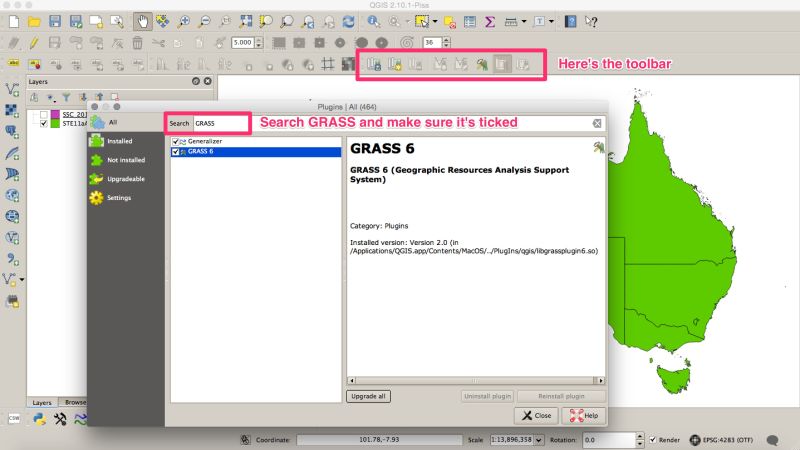Filter the legend with the funnel icon
Screen dimensions: 800x450
66,97
